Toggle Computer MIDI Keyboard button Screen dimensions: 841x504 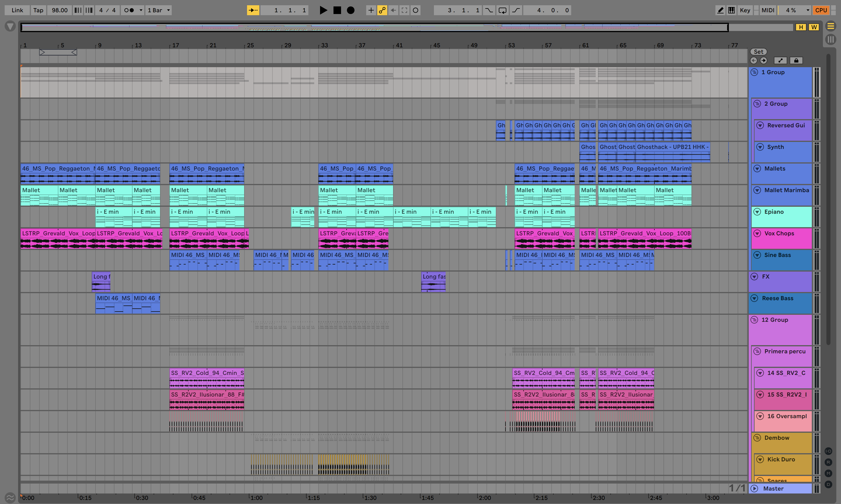(x=731, y=10)
